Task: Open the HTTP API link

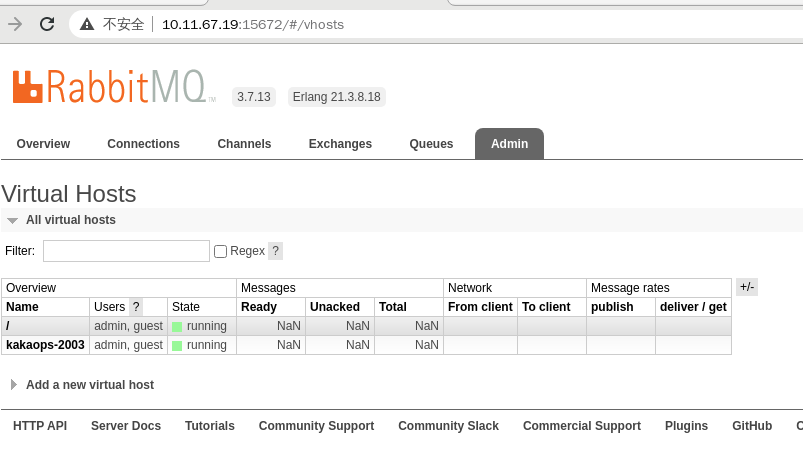Action: tap(40, 426)
